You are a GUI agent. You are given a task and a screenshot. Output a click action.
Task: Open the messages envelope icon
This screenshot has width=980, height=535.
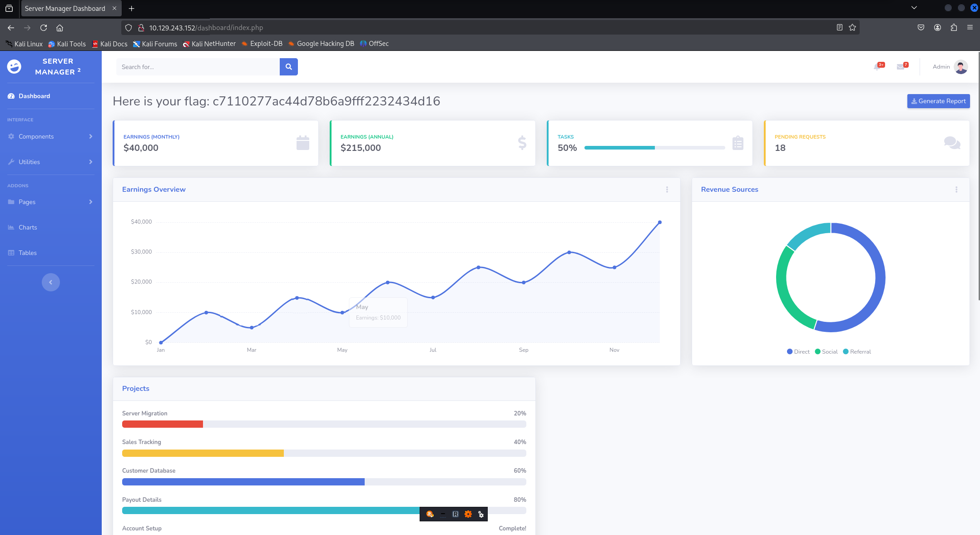(x=901, y=67)
